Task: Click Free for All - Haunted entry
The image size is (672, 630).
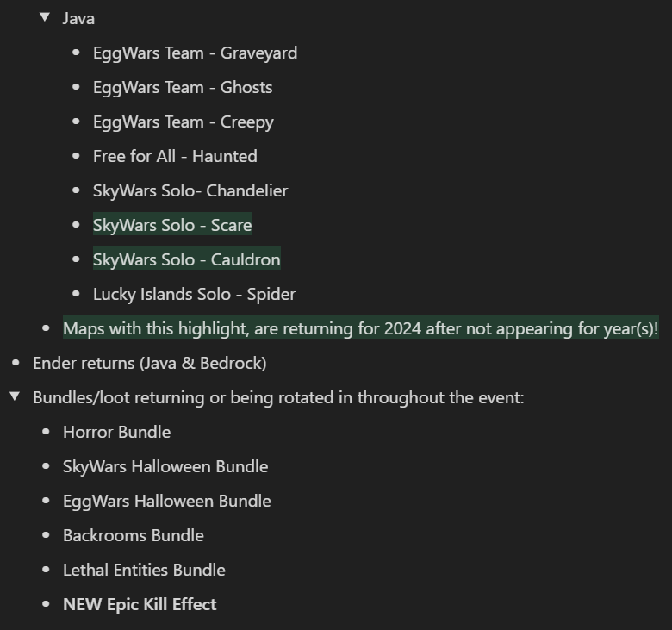Action: pos(175,156)
